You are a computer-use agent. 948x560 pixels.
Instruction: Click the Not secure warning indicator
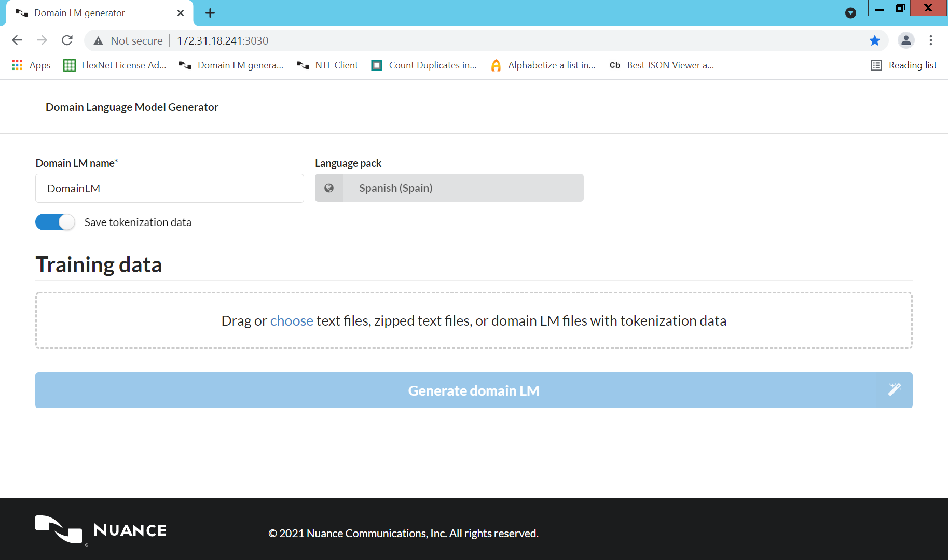127,40
